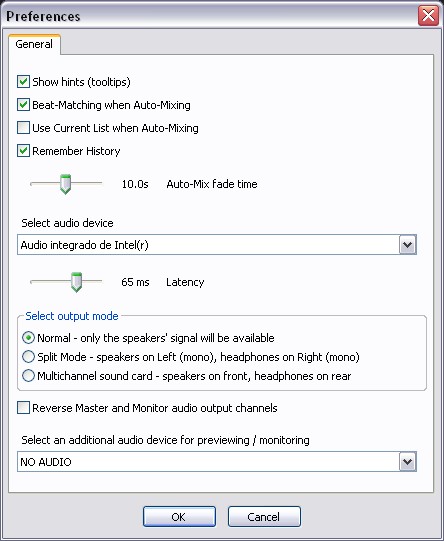Enable Reverse Master and Monitor audio channels
The width and height of the screenshot is (444, 541).
[x=23, y=408]
